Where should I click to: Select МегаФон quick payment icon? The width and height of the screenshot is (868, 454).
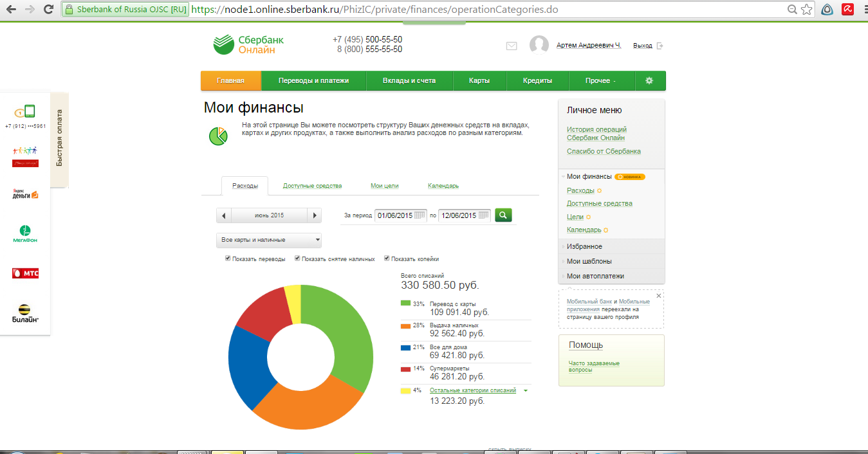(25, 234)
